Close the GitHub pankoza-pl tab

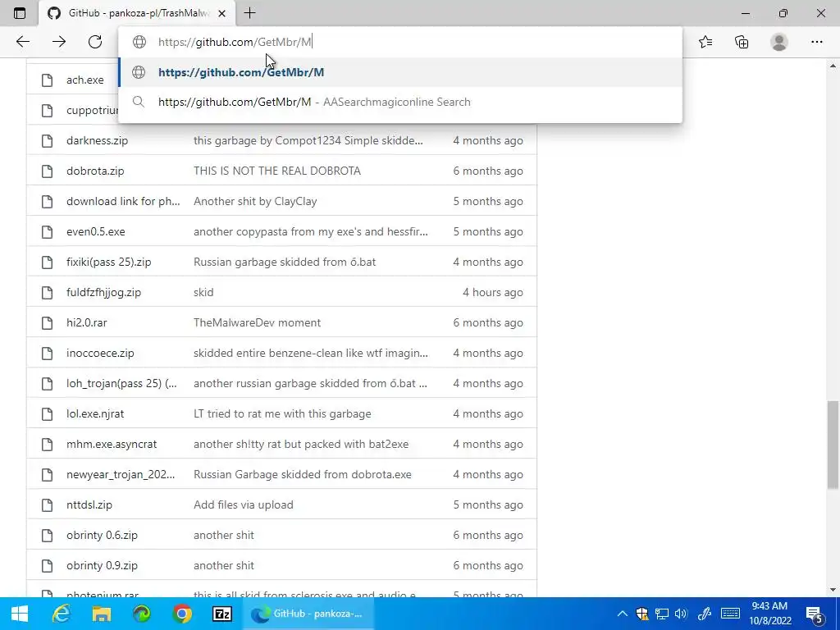tap(221, 13)
